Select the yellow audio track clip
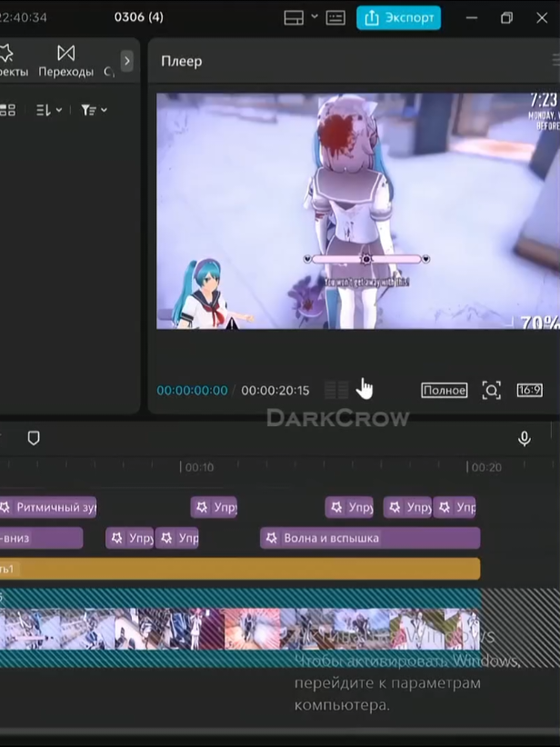 coord(240,569)
